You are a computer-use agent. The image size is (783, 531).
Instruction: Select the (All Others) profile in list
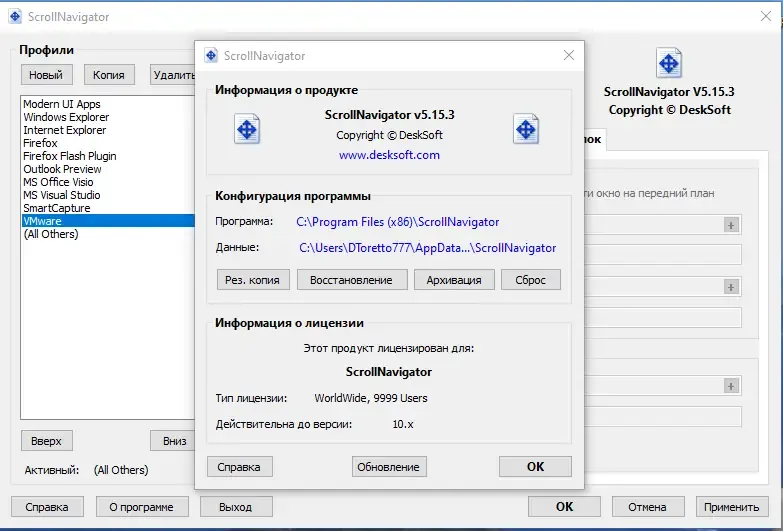tap(108, 234)
